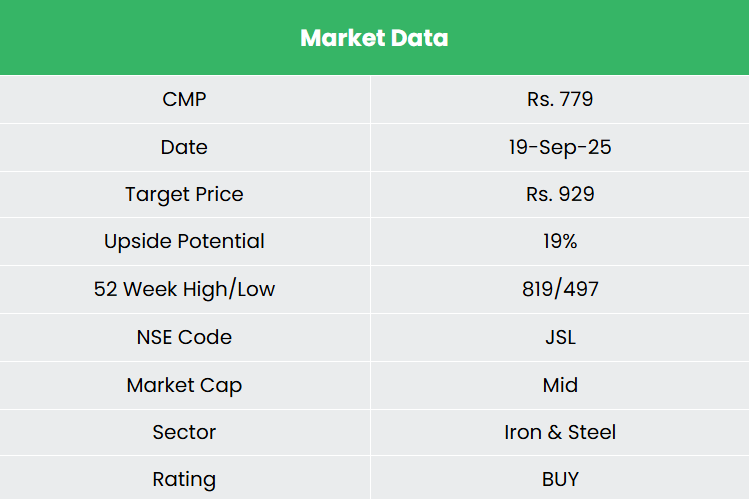749x499 pixels.
Task: Select the Rating label cell
Action: 184,479
